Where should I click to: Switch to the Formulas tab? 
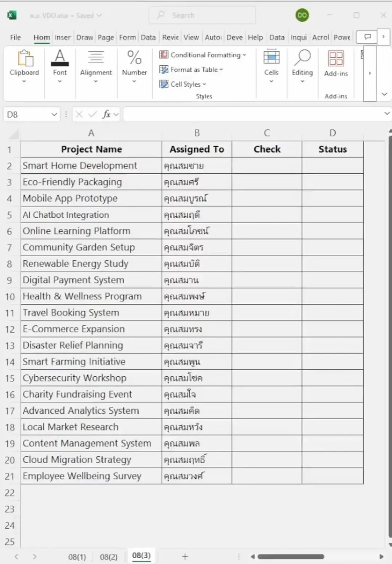pyautogui.click(x=127, y=37)
